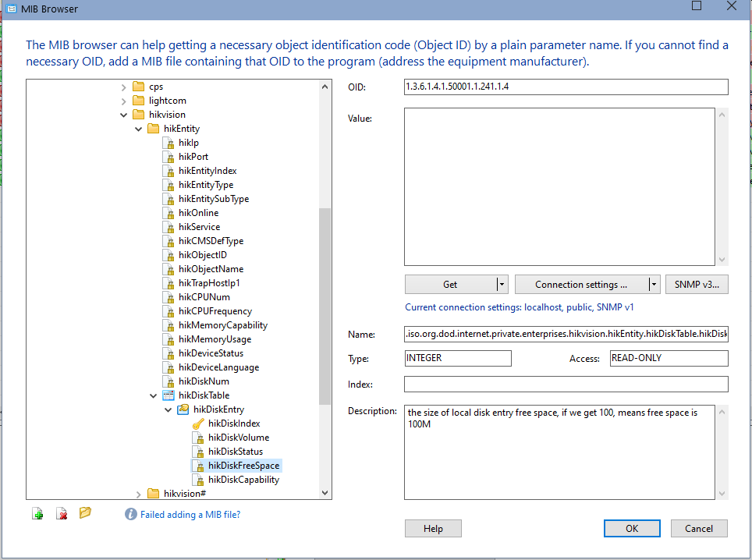Click the lightcom folder icon

click(x=138, y=100)
